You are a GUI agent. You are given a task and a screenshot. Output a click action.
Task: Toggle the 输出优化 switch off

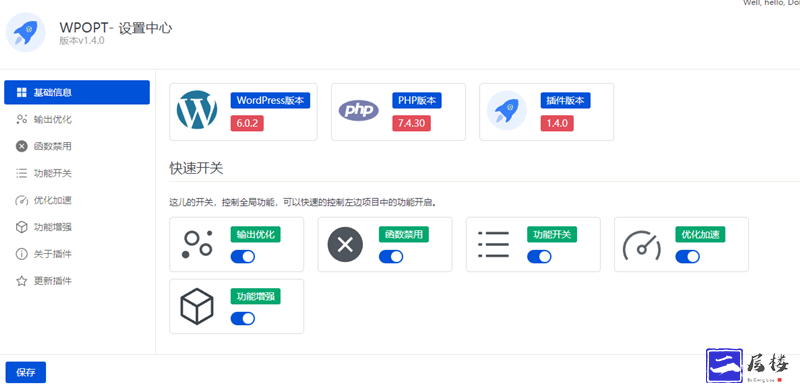pos(243,256)
